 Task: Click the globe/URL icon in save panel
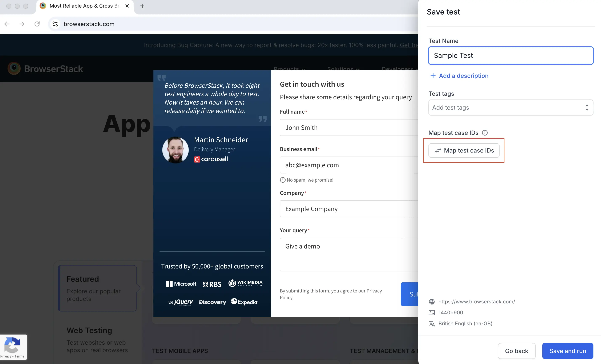pos(431,301)
